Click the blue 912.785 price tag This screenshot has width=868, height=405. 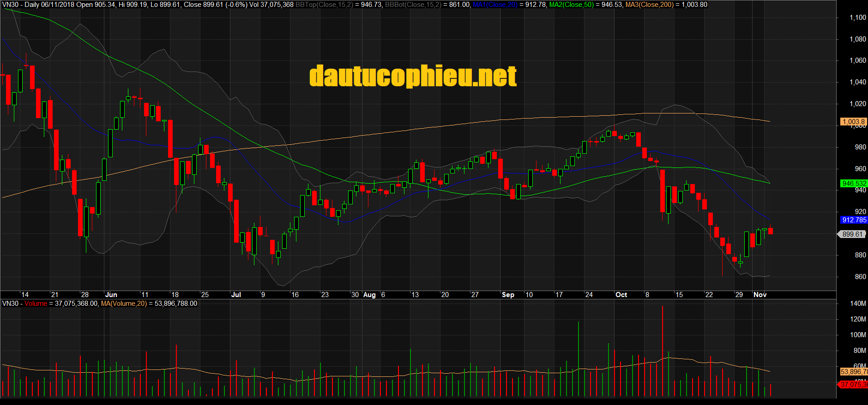854,220
